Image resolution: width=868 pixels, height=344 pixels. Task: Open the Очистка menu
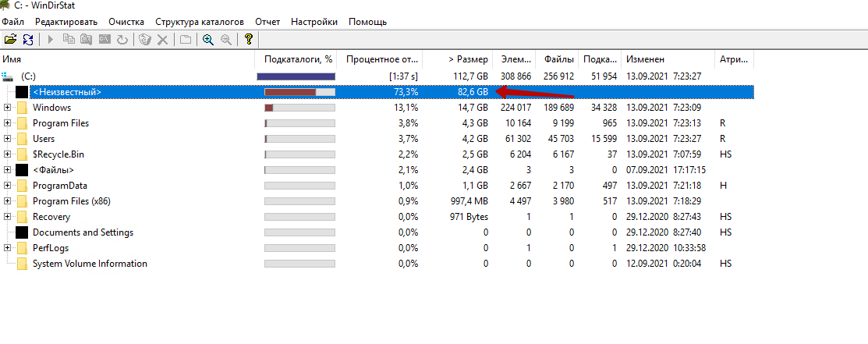(x=126, y=22)
